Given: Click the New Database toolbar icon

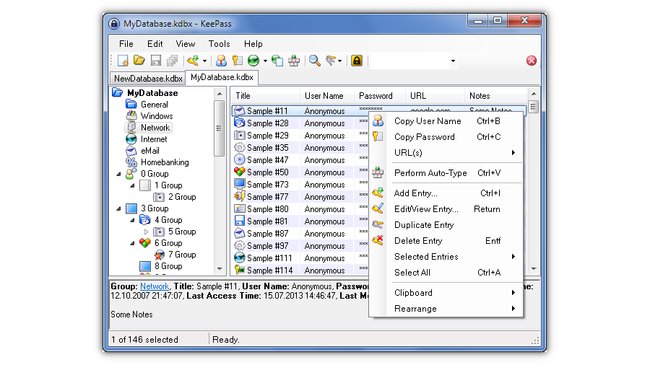Looking at the screenshot, I should 123,61.
